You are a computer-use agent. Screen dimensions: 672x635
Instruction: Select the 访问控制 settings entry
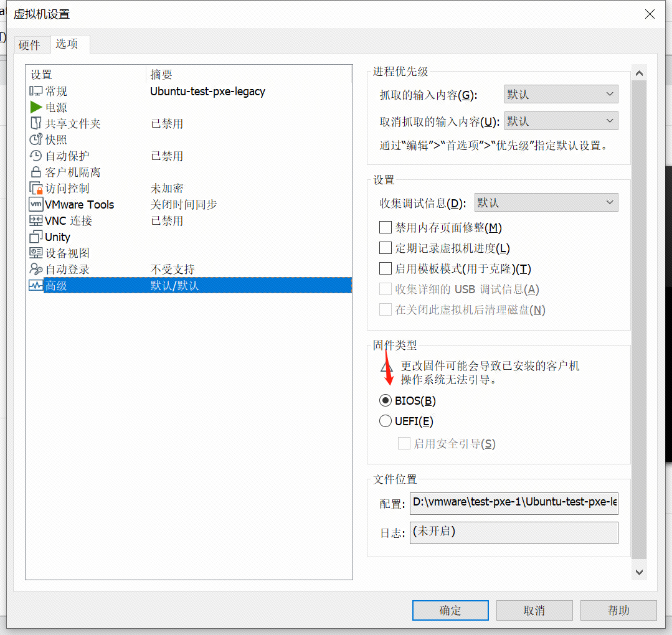tap(35, 188)
